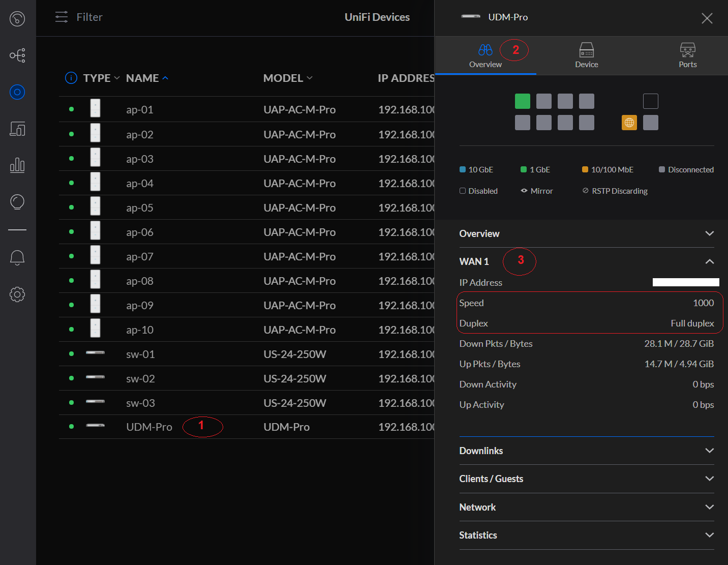The height and width of the screenshot is (565, 728).
Task: Open the Client Devices sidebar icon
Action: [x=17, y=129]
